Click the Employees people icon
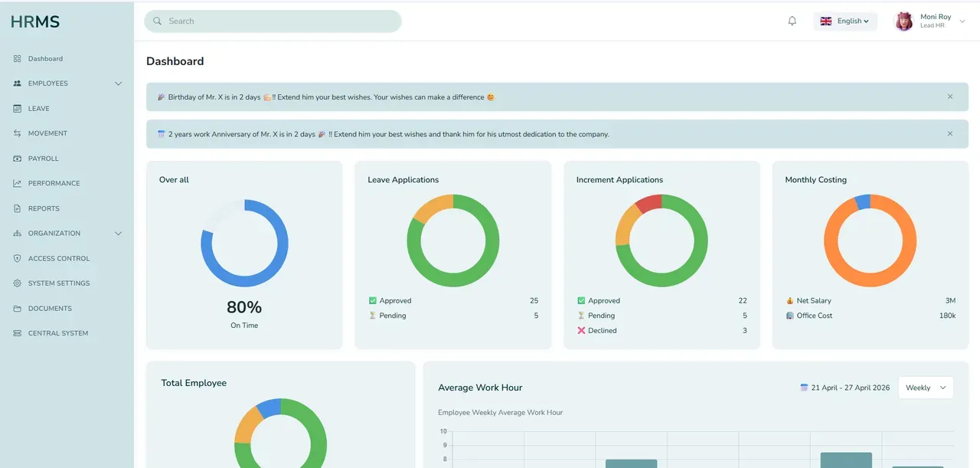 [17, 83]
